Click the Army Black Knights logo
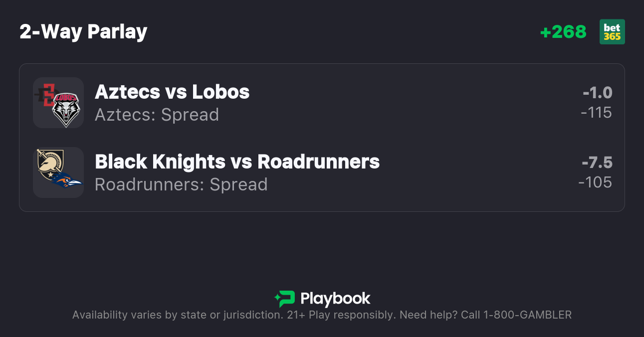 pos(49,164)
